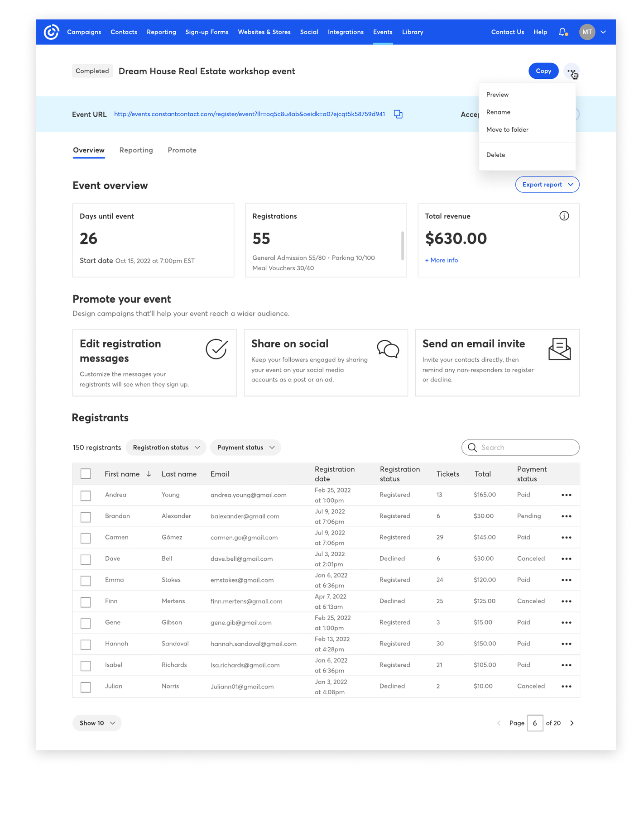Open the three-dot event options button next to Copy
The height and width of the screenshot is (840, 634).
coord(572,71)
